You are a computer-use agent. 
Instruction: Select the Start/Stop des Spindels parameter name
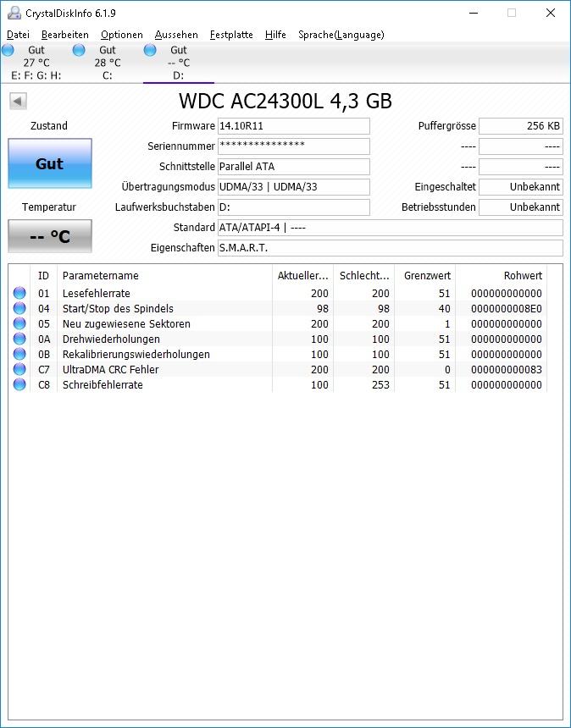tap(118, 309)
